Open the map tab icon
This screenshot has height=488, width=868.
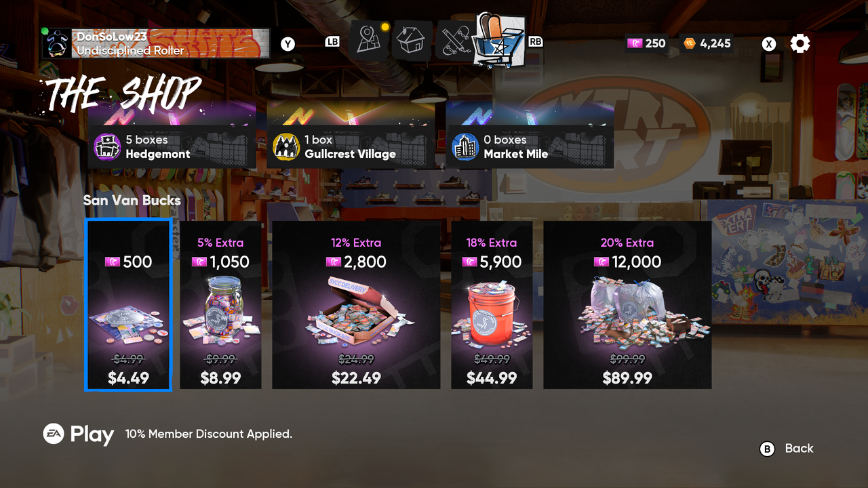coord(368,41)
